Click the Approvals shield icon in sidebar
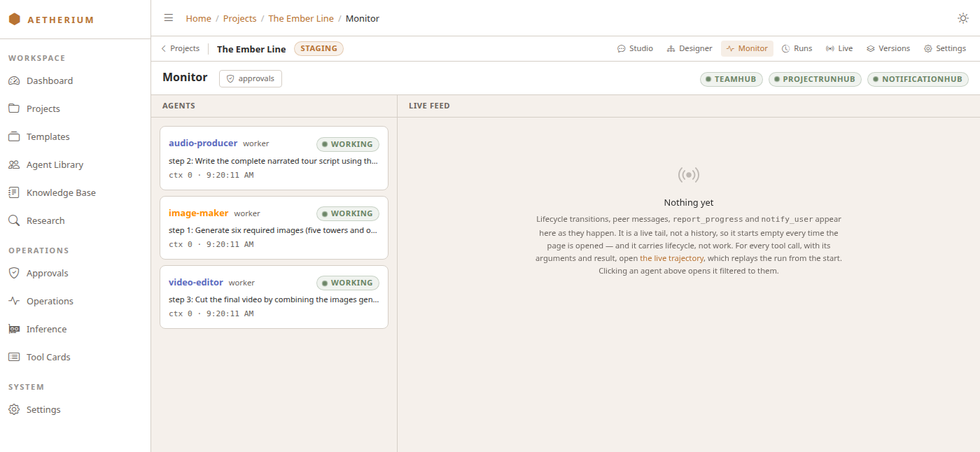 [14, 273]
